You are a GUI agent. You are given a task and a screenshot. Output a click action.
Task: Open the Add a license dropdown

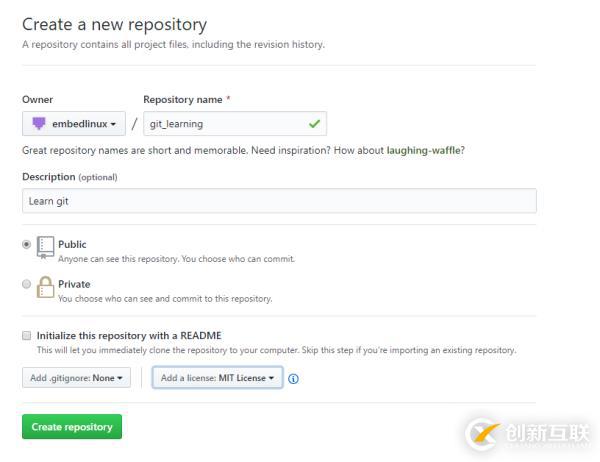click(217, 378)
